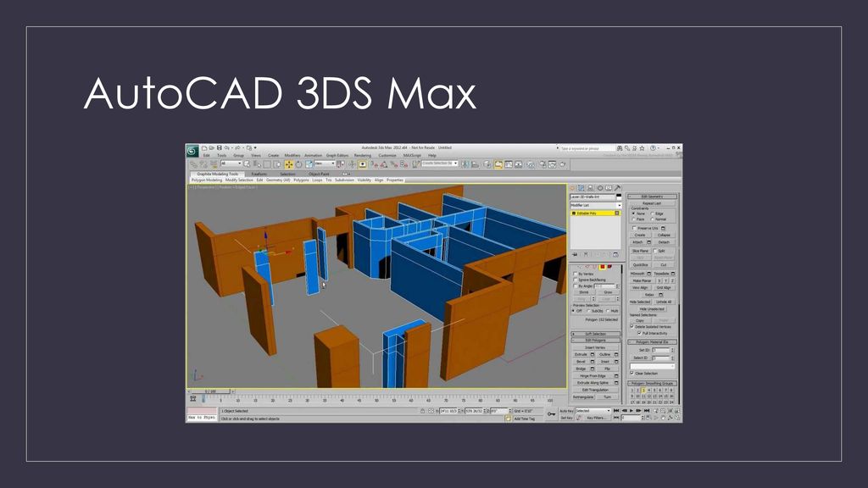Switch to the Create command panel icon
Screen dimensions: 868x488
572,188
